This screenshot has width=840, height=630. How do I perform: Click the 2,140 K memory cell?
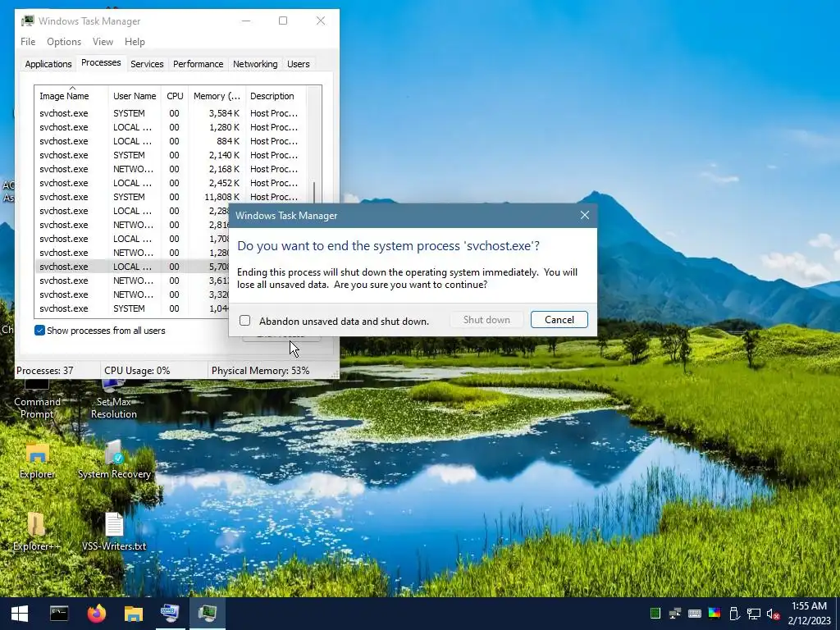225,155
